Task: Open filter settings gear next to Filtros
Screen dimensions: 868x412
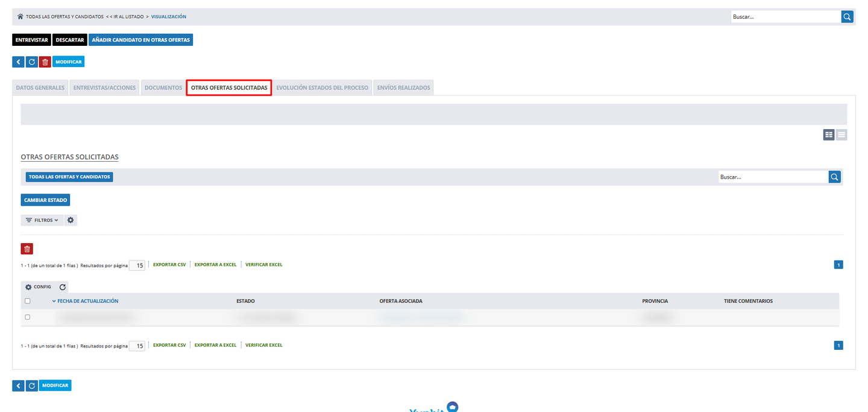Action: pyautogui.click(x=71, y=220)
